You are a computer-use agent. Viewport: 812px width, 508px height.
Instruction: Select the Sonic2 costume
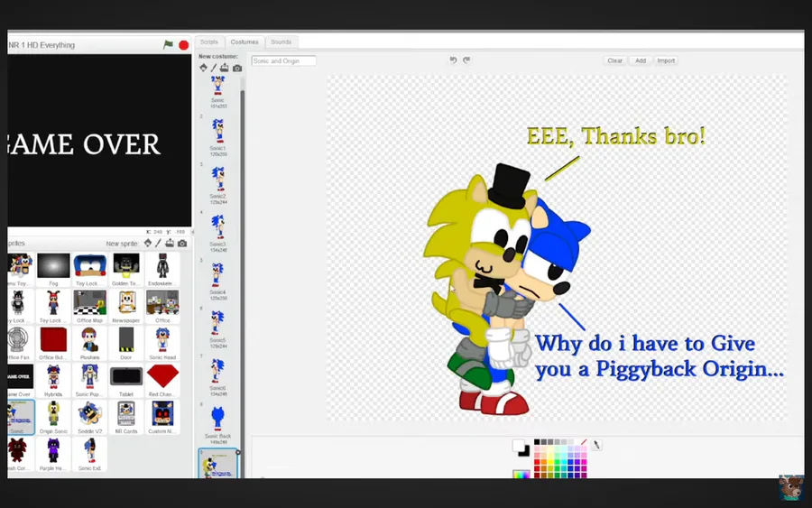218,185
